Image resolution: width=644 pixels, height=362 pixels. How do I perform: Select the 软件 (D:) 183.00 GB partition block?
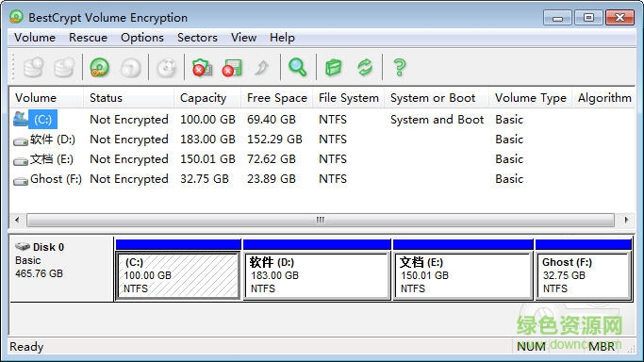tap(317, 275)
